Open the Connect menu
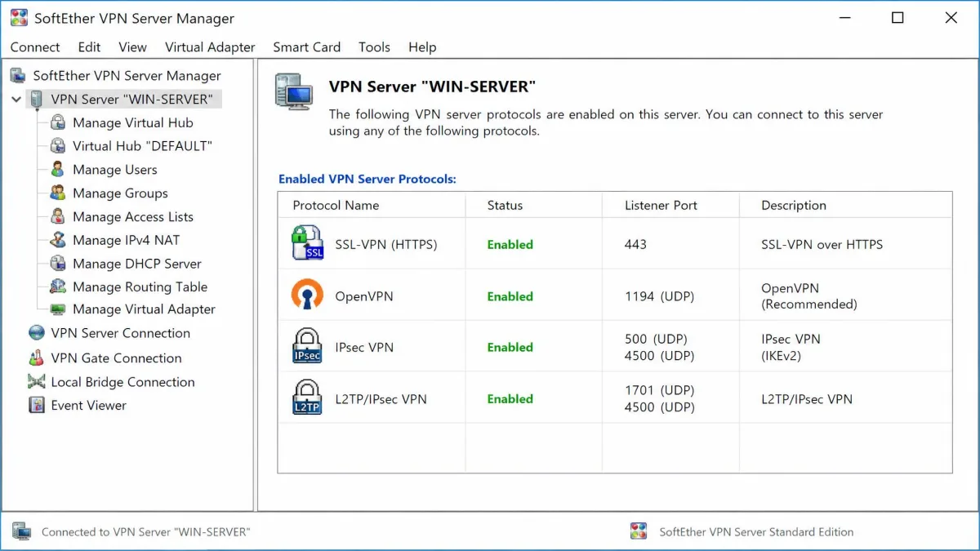The width and height of the screenshot is (980, 551). point(35,47)
